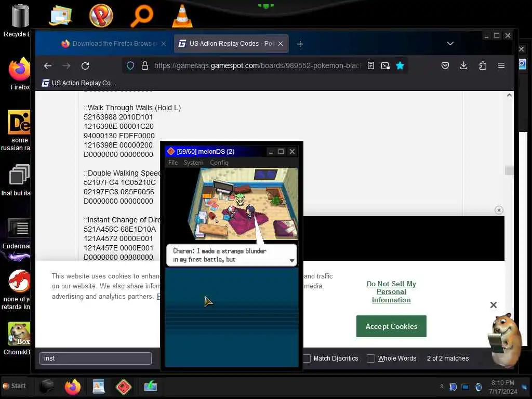Screen dimensions: 532x399
Task: Expand the list all tabs chevron
Action: pyautogui.click(x=450, y=44)
